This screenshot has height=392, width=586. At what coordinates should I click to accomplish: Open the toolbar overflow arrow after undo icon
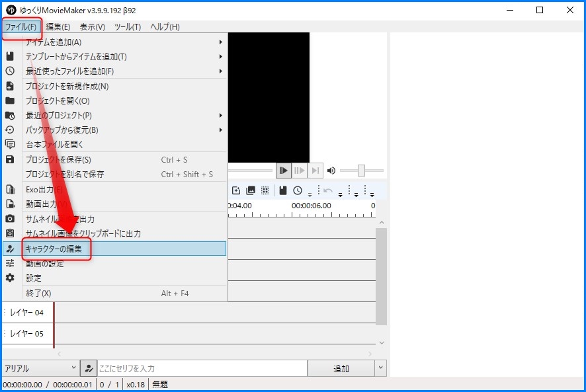point(340,195)
